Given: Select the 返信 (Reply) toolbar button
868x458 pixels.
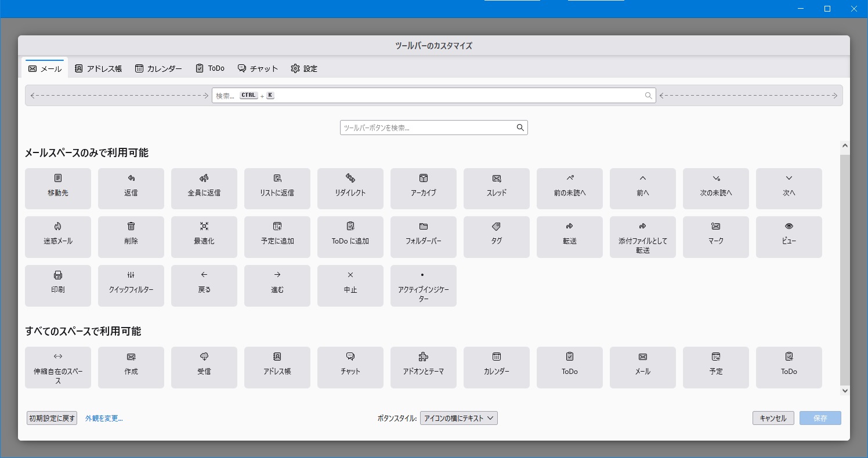Looking at the screenshot, I should click(131, 188).
